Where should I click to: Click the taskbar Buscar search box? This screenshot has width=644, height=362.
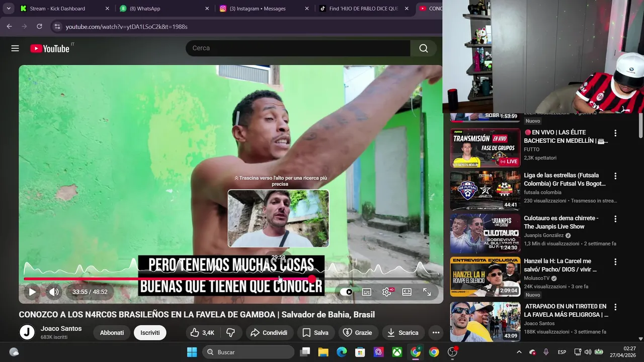click(248, 352)
